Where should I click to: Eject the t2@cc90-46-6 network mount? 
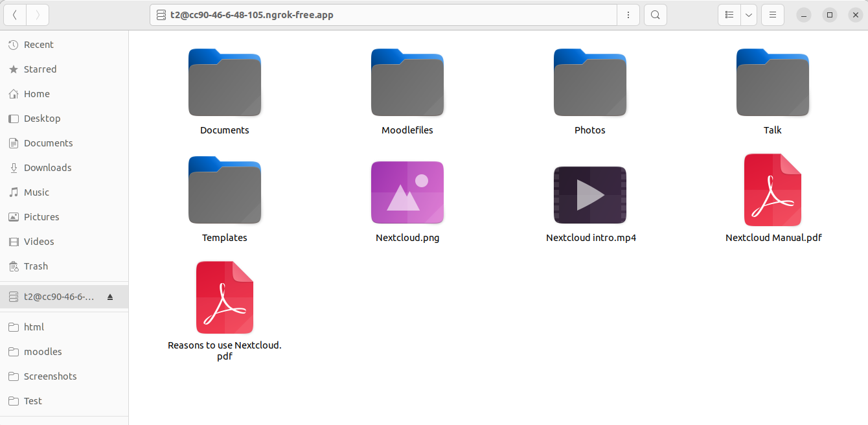tap(110, 297)
